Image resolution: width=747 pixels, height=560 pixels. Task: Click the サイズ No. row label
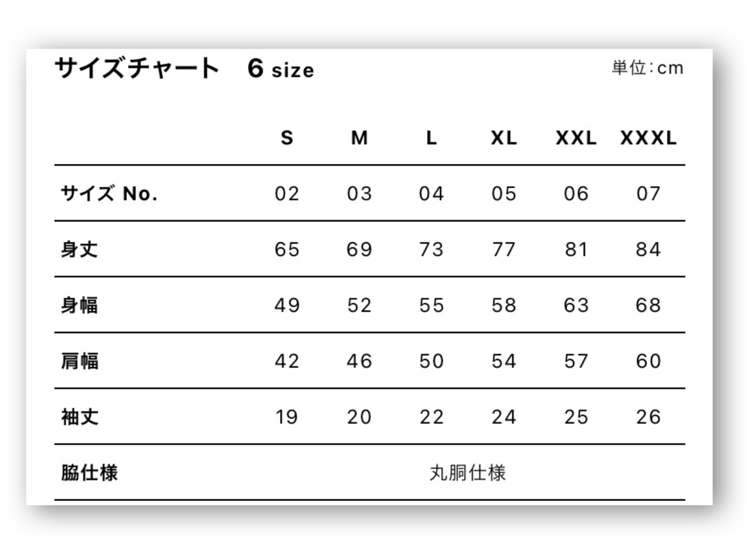coord(109,193)
